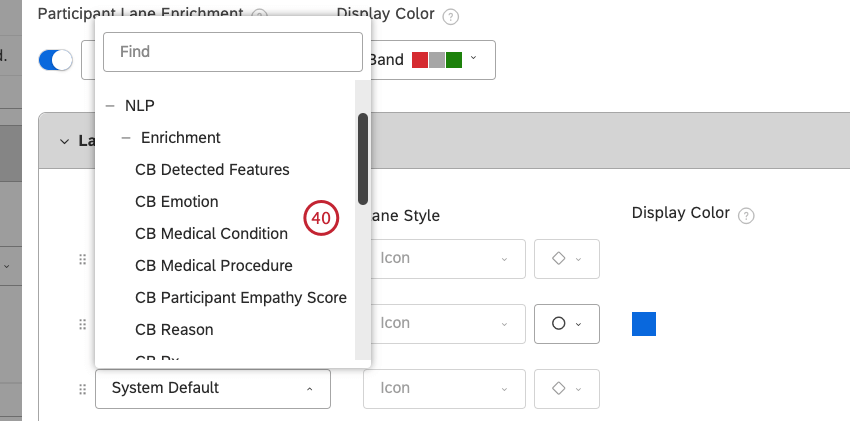
Task: Click the drag handle beside System Default row
Action: click(x=83, y=388)
